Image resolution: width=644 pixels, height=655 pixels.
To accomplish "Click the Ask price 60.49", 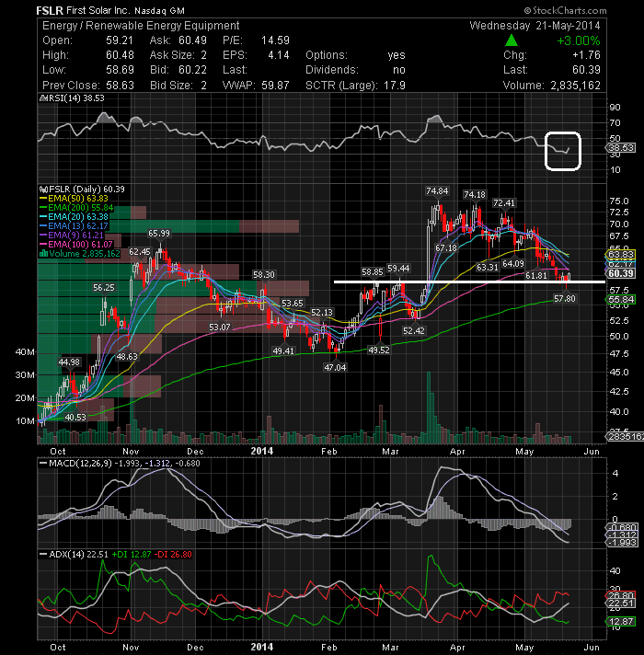I will tap(192, 40).
